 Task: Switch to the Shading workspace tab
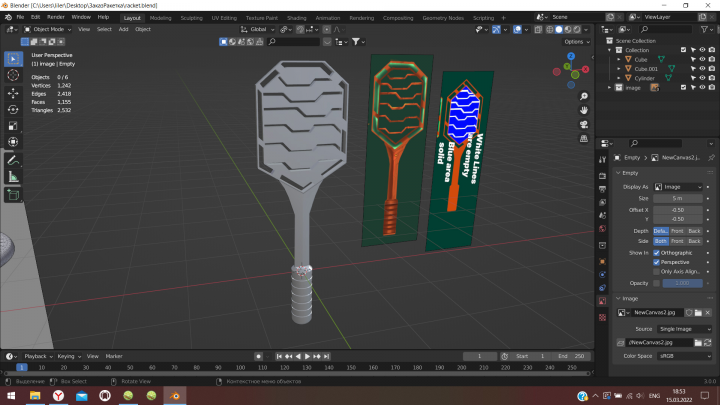point(297,18)
